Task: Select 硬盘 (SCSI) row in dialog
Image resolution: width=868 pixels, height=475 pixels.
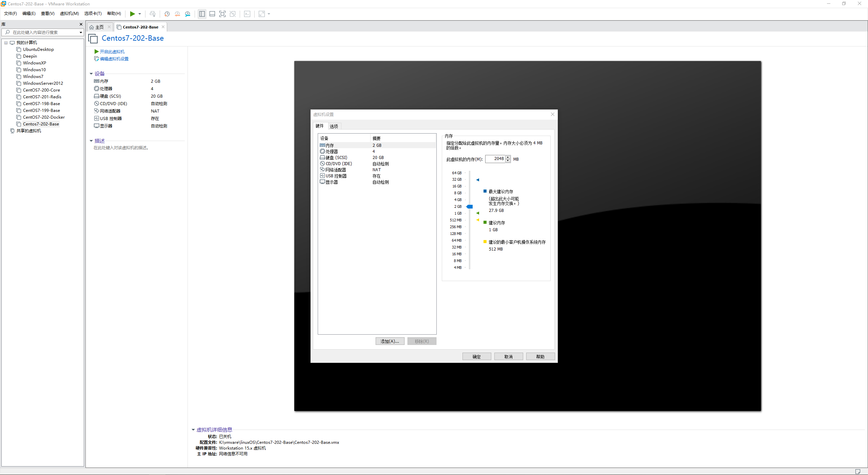Action: click(x=377, y=157)
